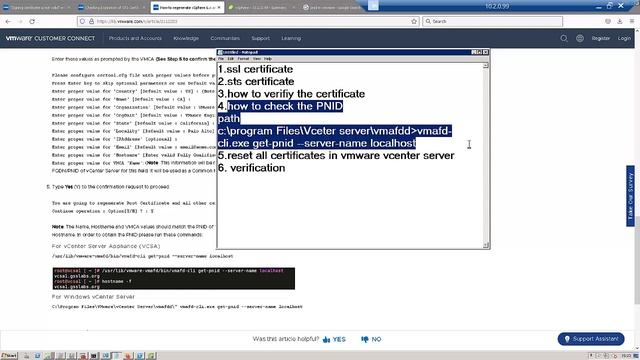
Task: Open the Support Assistant button
Action: coord(591,339)
